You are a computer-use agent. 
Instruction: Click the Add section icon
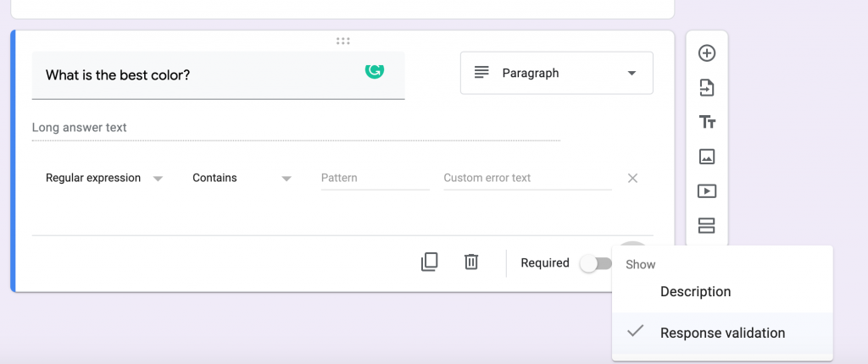[707, 226]
